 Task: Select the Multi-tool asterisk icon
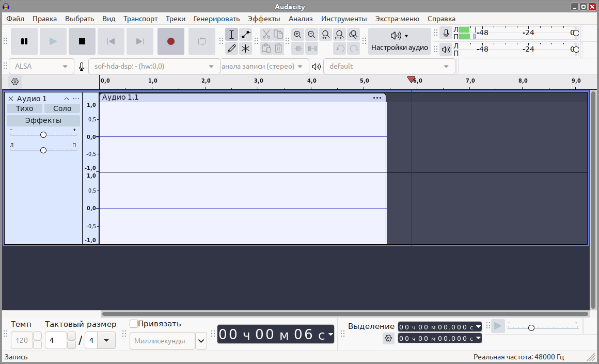246,49
